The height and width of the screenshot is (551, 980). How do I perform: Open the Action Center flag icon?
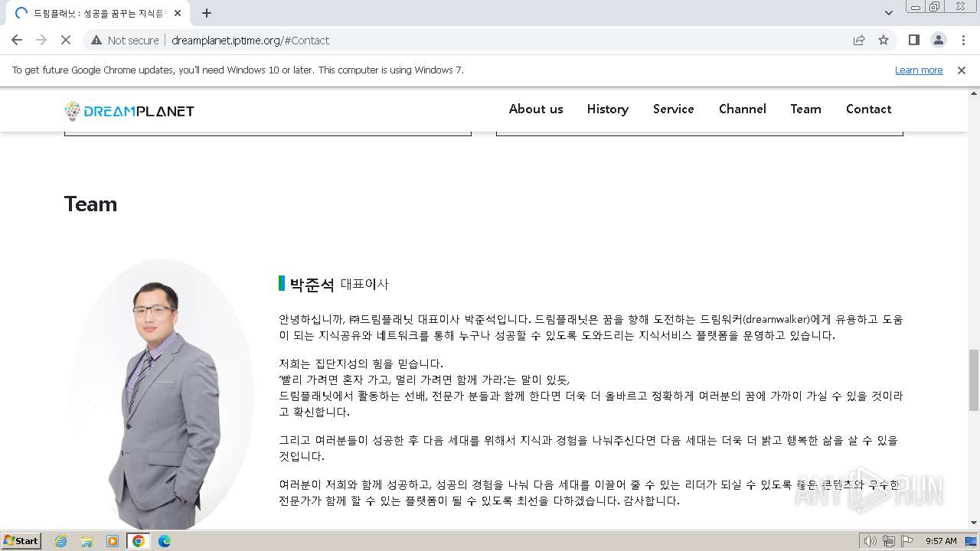907,541
